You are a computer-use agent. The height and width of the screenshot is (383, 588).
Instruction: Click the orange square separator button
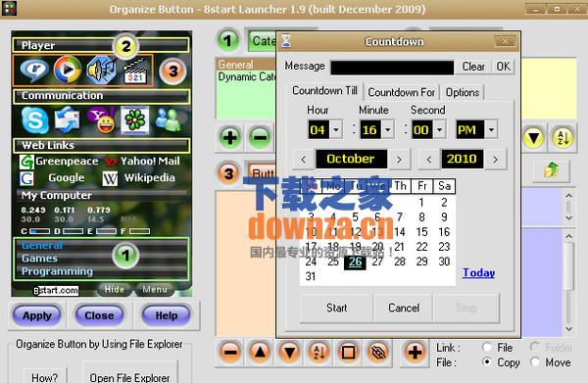[x=348, y=353]
